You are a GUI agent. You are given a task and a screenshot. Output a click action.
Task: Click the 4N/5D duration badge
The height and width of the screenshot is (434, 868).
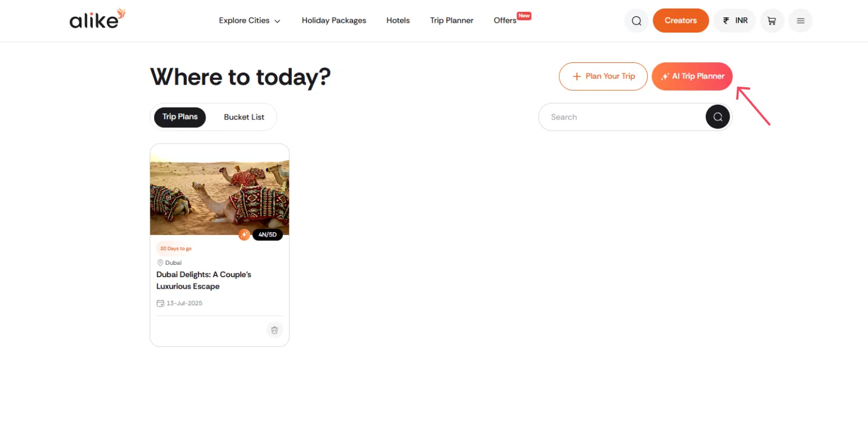(267, 235)
